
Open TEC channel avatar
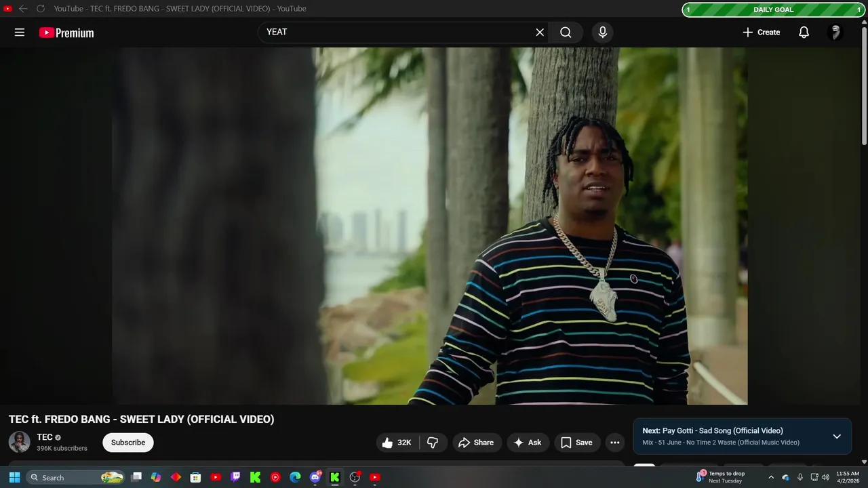point(19,442)
